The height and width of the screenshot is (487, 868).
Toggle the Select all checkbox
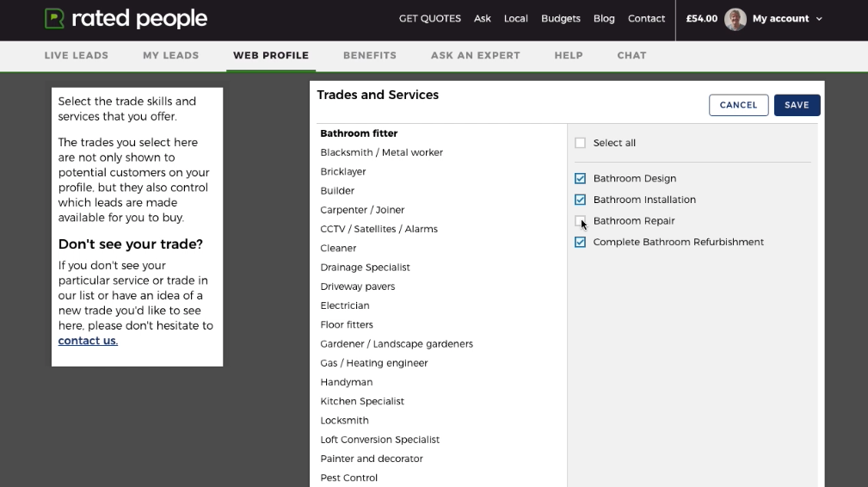coord(580,143)
